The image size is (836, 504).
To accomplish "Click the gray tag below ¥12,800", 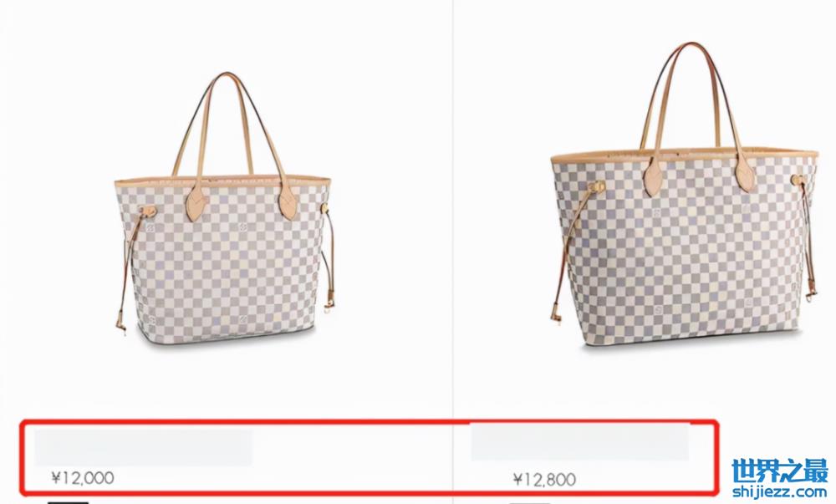I will tap(529, 502).
